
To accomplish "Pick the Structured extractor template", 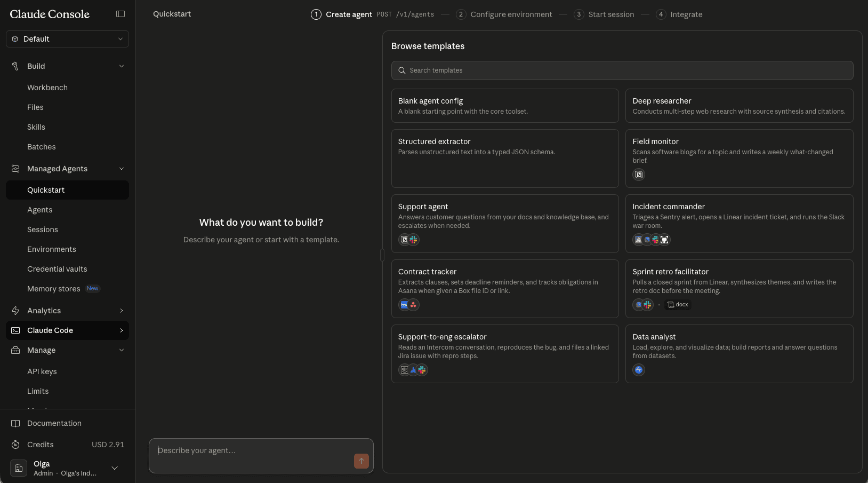I will (505, 159).
